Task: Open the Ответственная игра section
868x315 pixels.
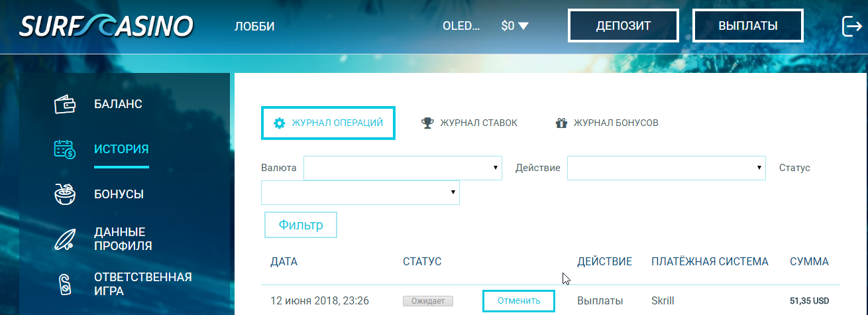Action: point(143,284)
